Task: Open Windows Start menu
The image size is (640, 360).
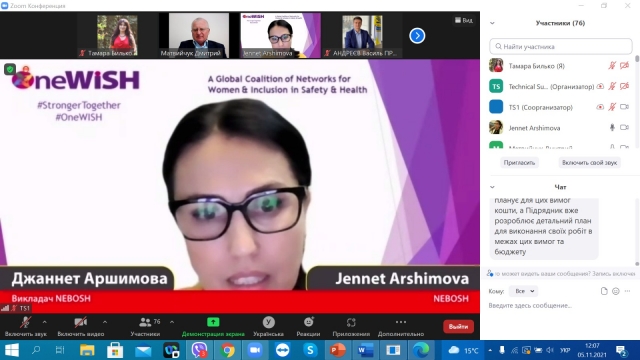Action: coord(11,350)
